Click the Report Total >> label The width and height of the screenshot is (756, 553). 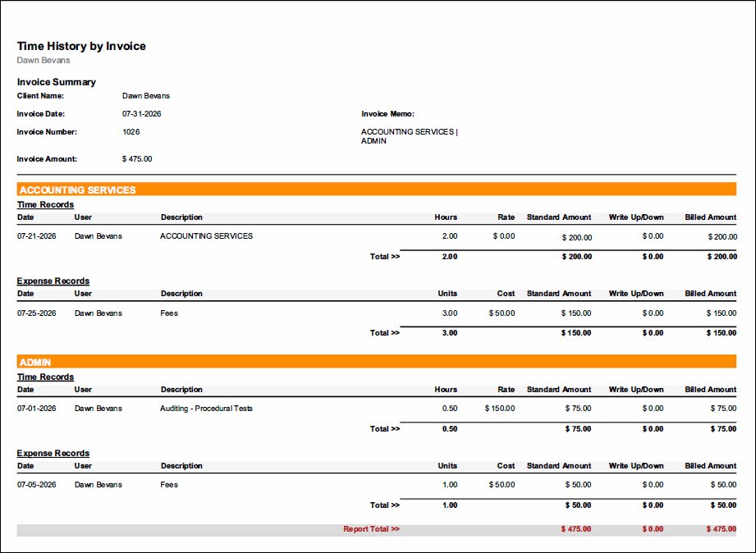point(371,529)
